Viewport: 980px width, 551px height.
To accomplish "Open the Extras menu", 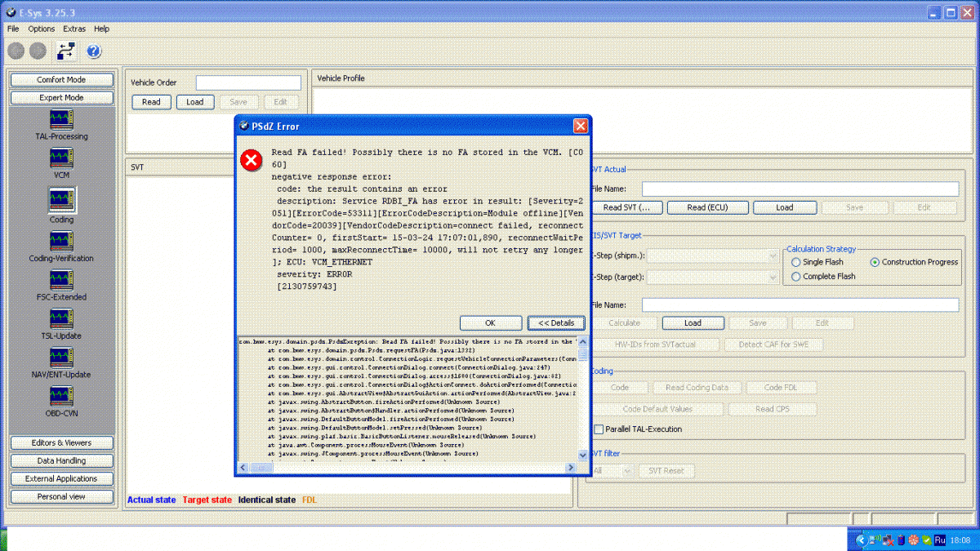I will pyautogui.click(x=74, y=29).
